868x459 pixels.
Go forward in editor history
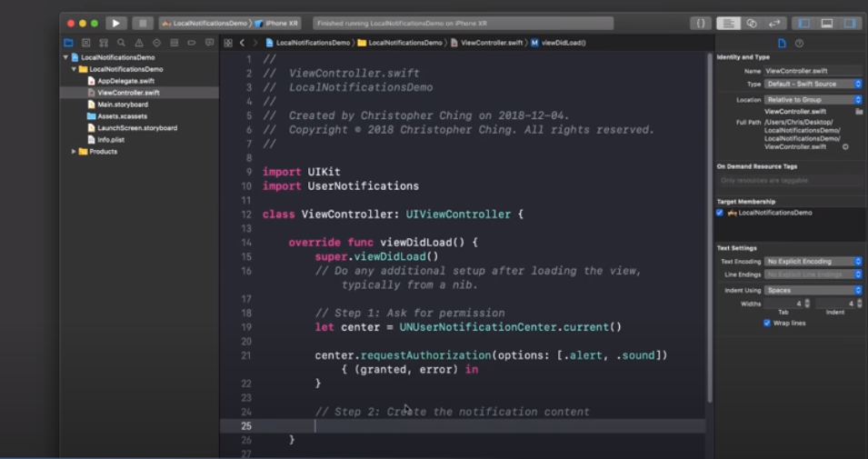[255, 43]
